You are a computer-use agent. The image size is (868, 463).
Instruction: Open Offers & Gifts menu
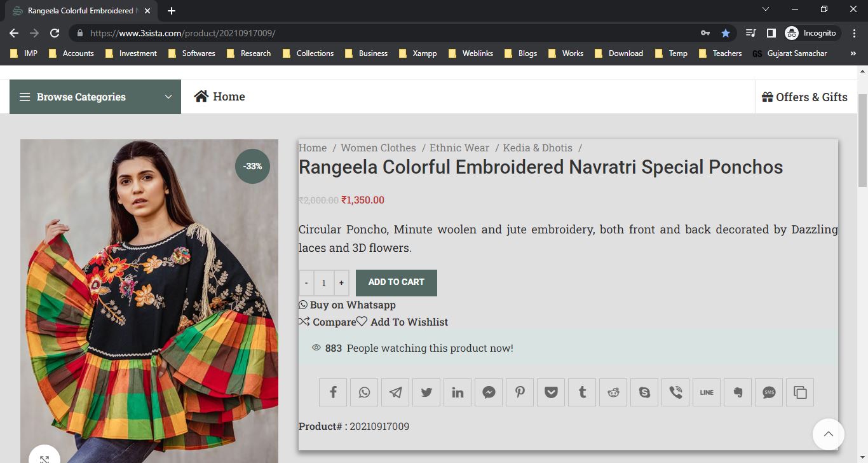point(804,97)
